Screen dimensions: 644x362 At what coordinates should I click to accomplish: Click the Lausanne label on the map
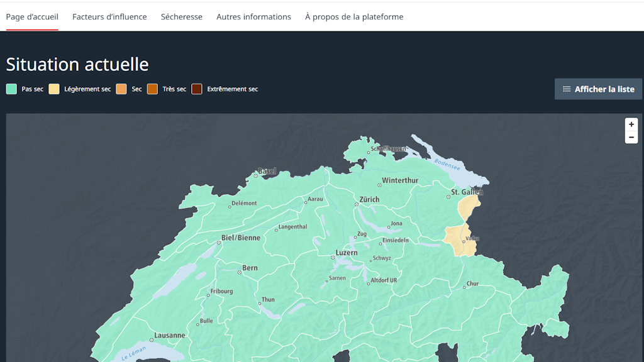(x=169, y=335)
